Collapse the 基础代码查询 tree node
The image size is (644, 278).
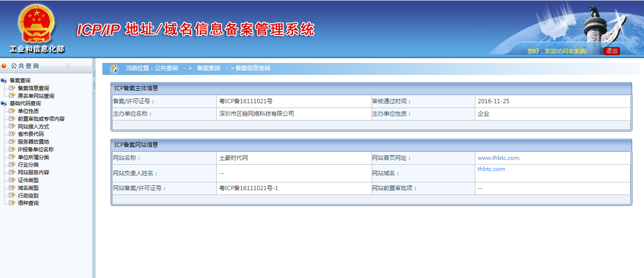[25, 104]
